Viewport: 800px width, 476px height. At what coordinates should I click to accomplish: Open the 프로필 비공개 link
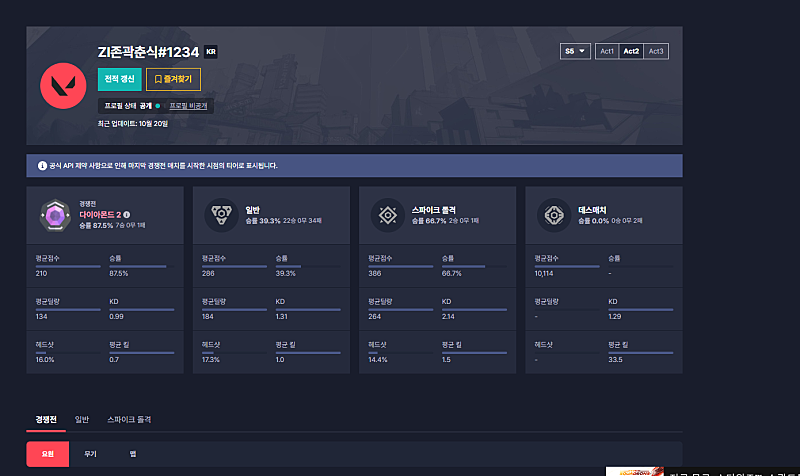point(188,106)
